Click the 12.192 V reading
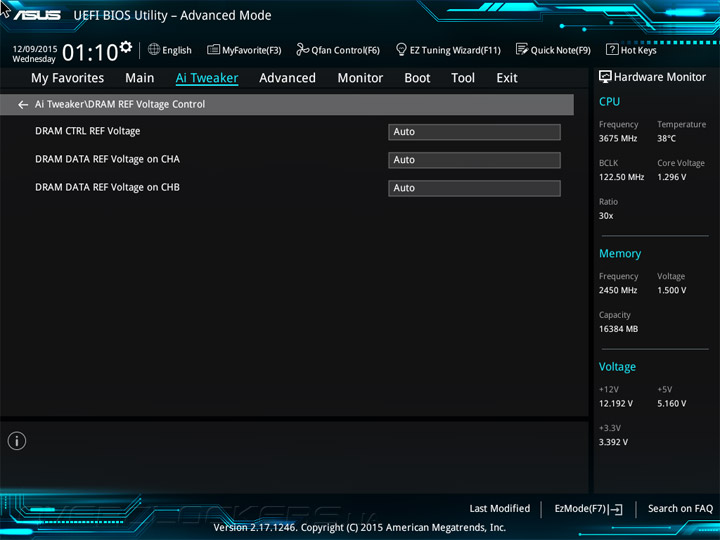This screenshot has height=540, width=720. (x=615, y=404)
